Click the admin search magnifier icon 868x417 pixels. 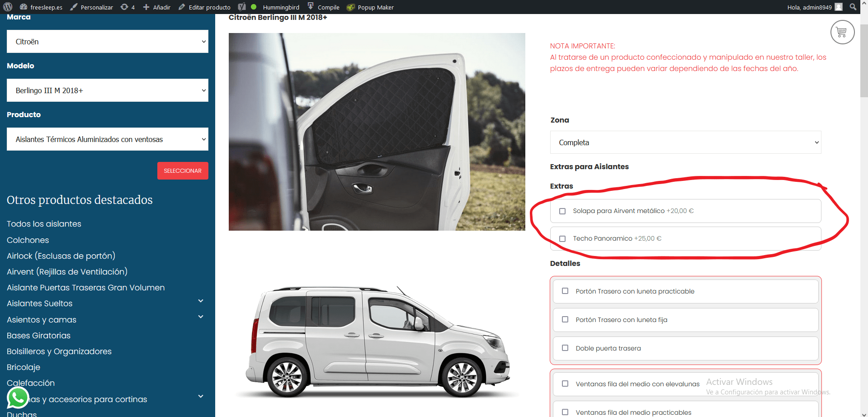pos(853,7)
